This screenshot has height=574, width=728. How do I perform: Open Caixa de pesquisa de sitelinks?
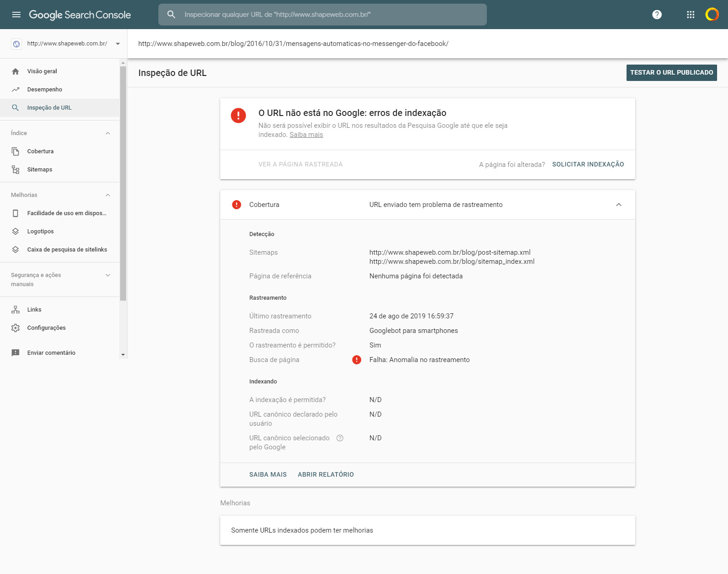tap(60, 250)
